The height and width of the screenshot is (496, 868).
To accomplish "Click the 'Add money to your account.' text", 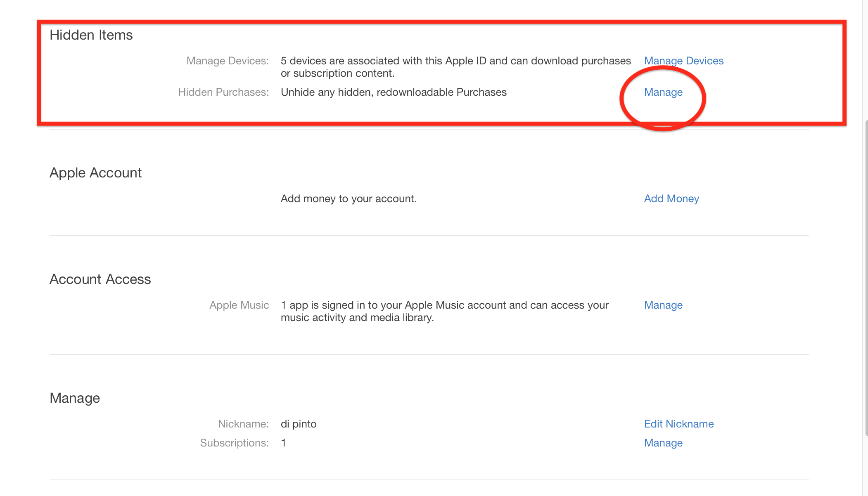I will 349,199.
